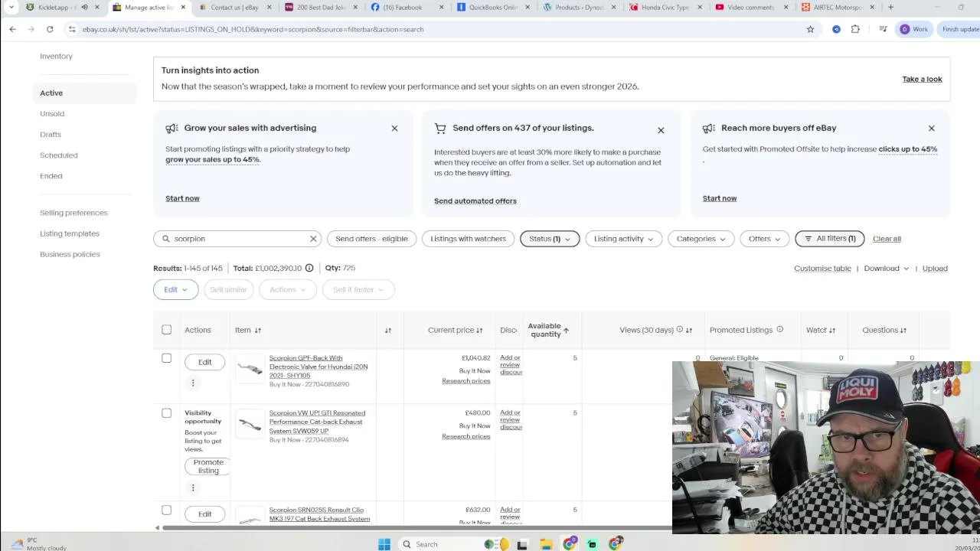Close the Grow your sales advertising card
The height and width of the screenshot is (551, 980).
[394, 129]
